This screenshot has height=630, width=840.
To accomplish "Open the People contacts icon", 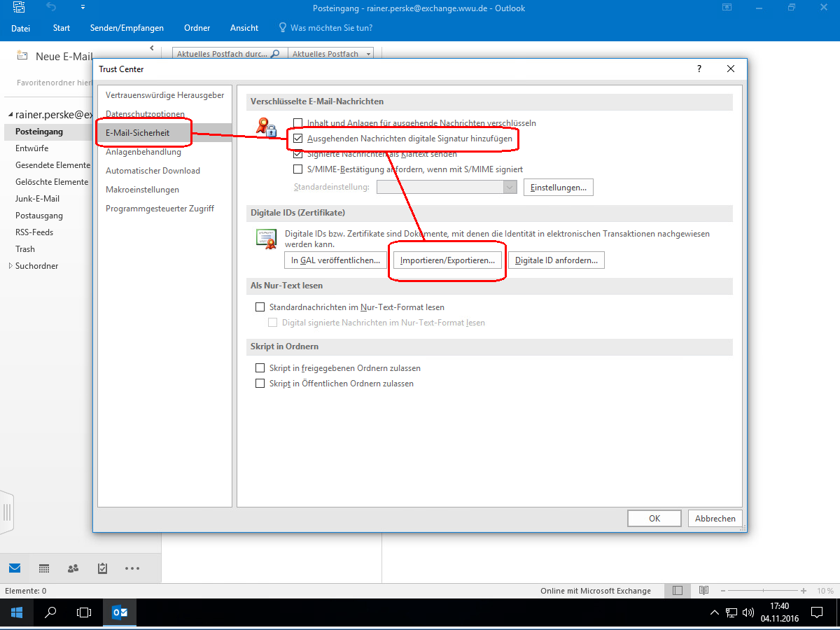I will click(73, 568).
